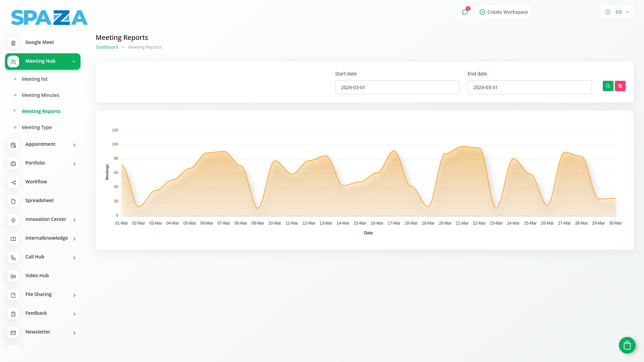Viewport: 644px width, 362px height.
Task: Open the Meeting Type page
Action: (37, 127)
